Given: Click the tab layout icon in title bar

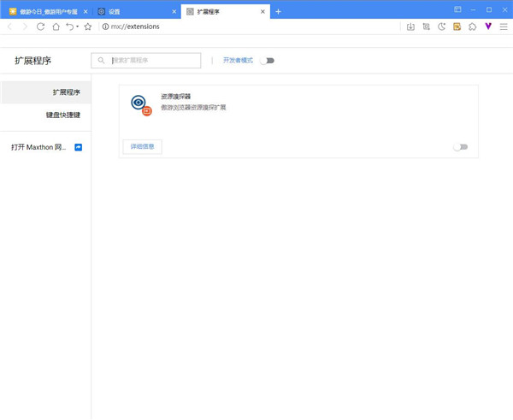Looking at the screenshot, I should coord(457,9).
